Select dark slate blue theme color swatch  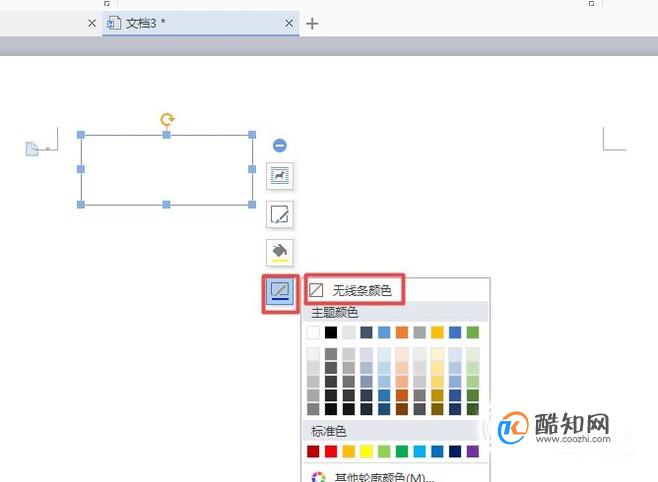366,333
